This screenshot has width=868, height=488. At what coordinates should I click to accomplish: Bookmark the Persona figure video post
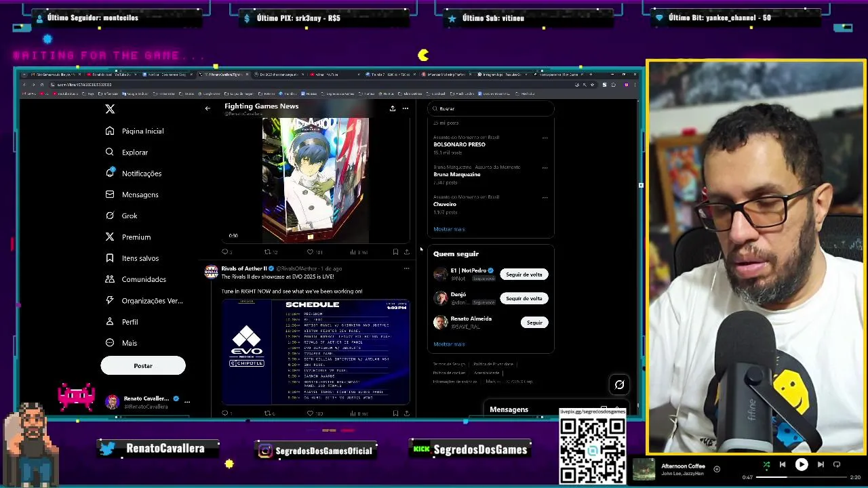click(395, 252)
